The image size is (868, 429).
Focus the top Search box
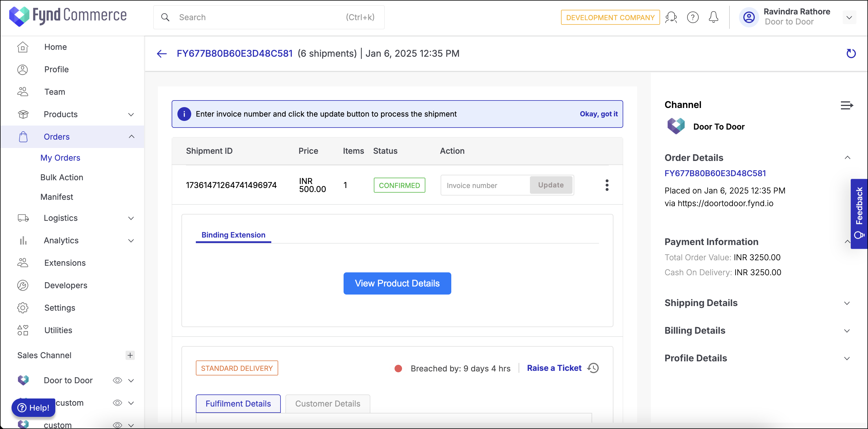269,17
